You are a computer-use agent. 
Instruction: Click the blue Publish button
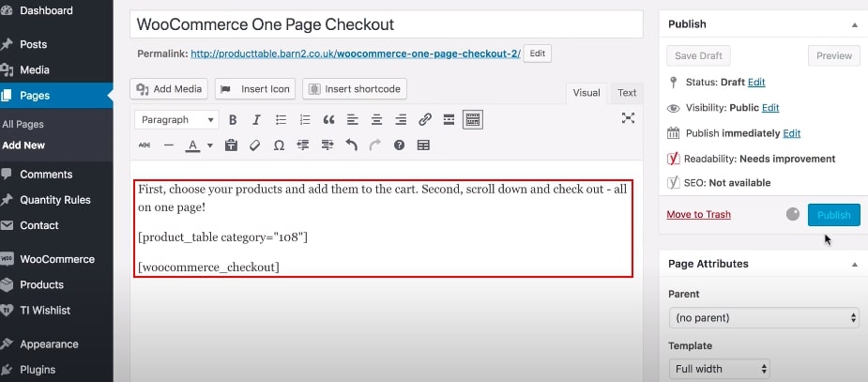click(833, 215)
